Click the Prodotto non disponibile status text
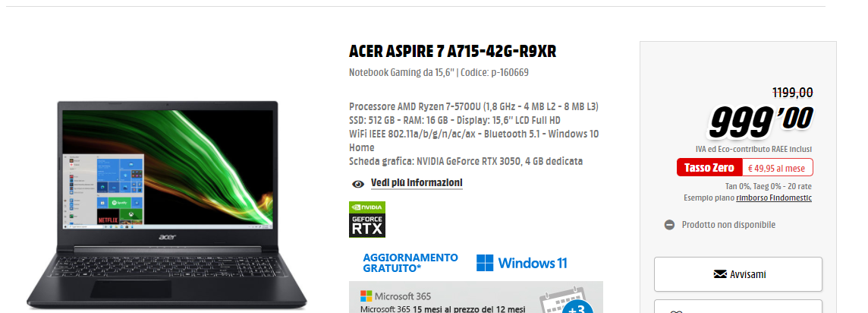Viewport: 868px width, 313px height. (x=728, y=225)
